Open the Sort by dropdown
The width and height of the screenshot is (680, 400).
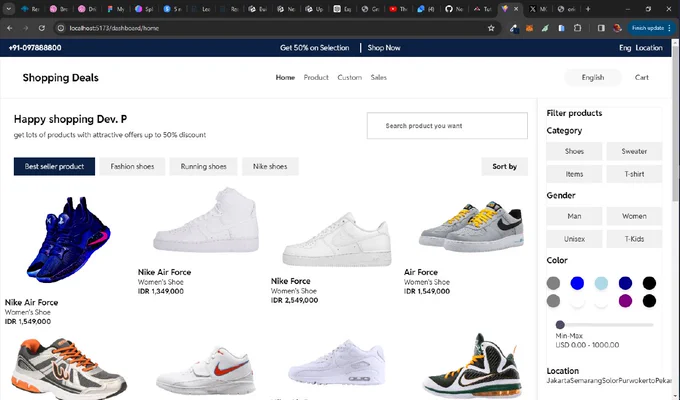(504, 167)
